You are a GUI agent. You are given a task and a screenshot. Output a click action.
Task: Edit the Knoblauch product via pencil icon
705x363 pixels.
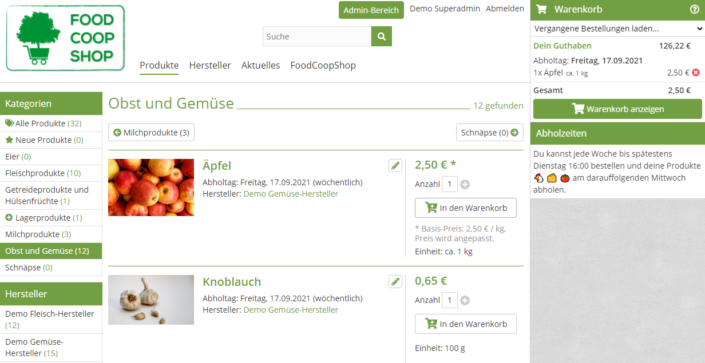395,282
